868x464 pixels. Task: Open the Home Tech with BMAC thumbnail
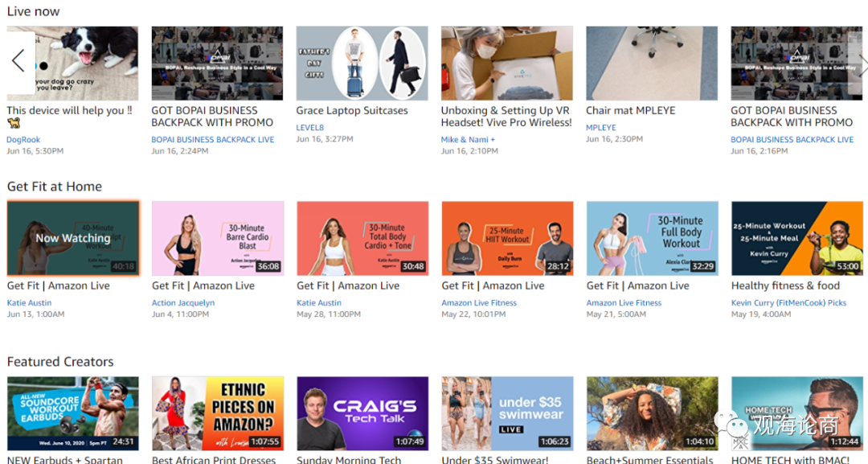(797, 413)
